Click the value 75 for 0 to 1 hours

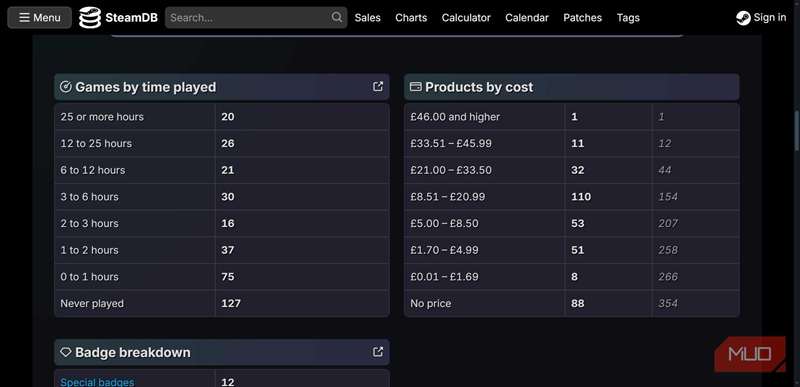pyautogui.click(x=228, y=277)
